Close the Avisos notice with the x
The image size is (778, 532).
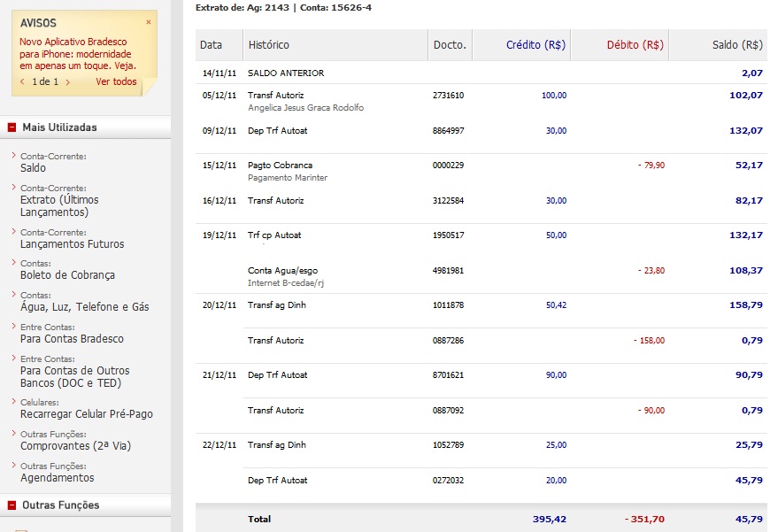coord(149,22)
